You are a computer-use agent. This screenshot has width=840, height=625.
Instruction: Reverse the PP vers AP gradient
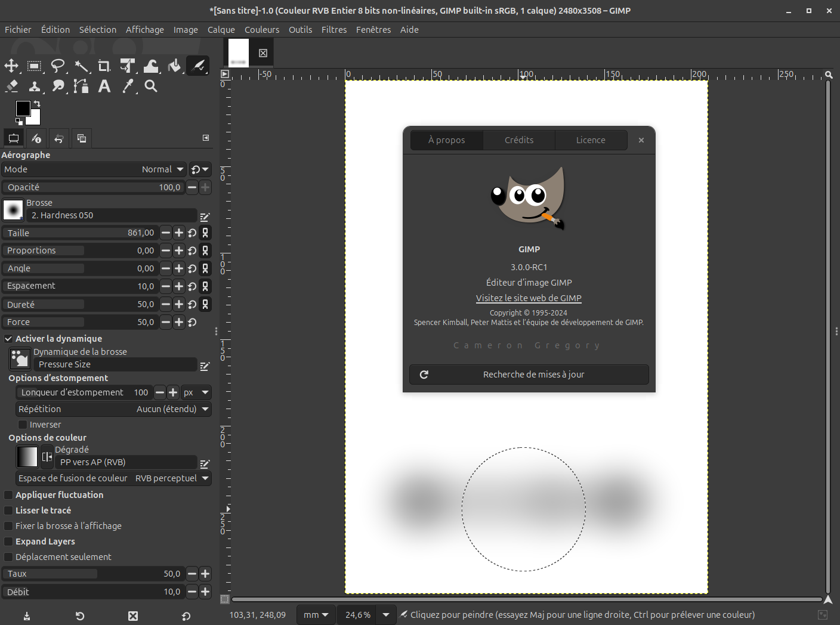click(x=47, y=457)
